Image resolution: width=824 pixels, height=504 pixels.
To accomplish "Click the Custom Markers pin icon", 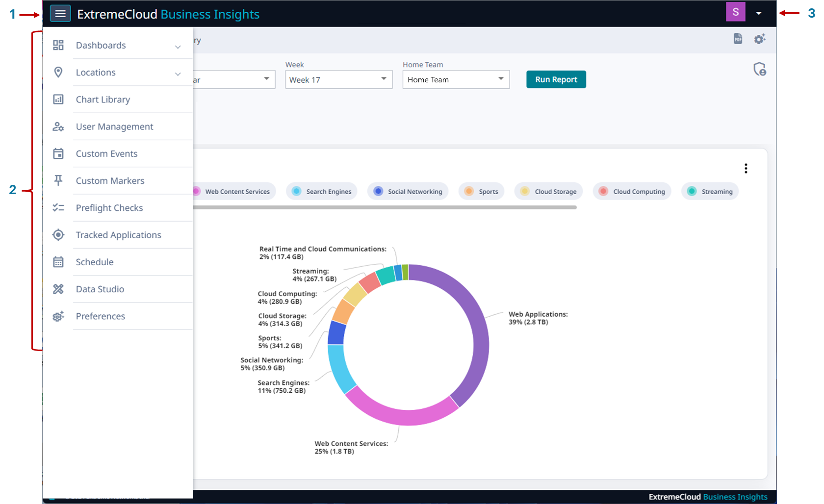I will click(58, 180).
